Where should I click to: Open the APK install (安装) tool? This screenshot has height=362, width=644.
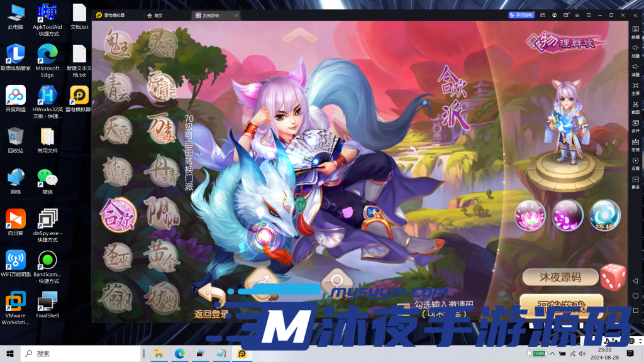click(x=635, y=145)
